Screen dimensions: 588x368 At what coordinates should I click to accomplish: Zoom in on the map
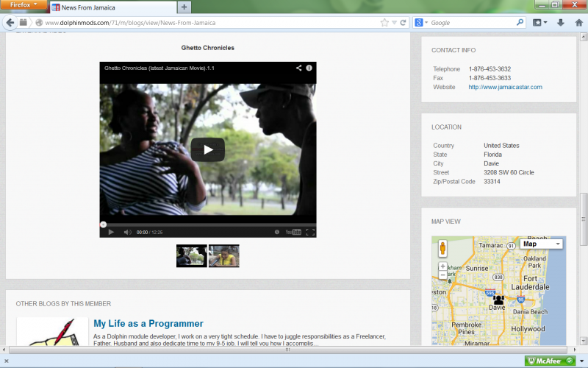(443, 266)
